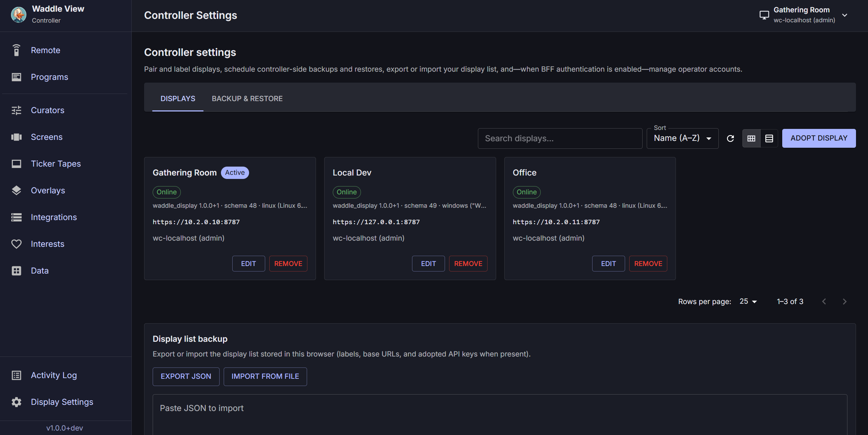Edit the Local Dev display
Image resolution: width=868 pixels, height=435 pixels.
[x=428, y=263]
